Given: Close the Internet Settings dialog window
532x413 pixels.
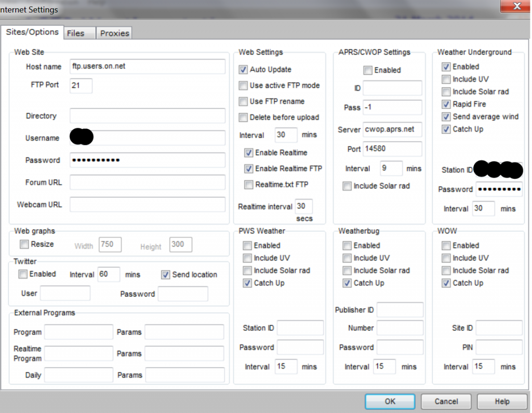Looking at the screenshot, I should [516, 7].
